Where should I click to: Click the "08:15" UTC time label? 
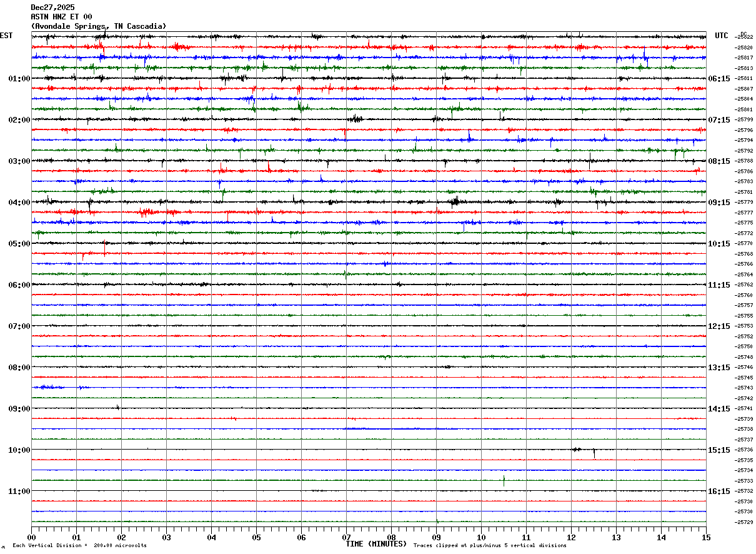click(719, 161)
